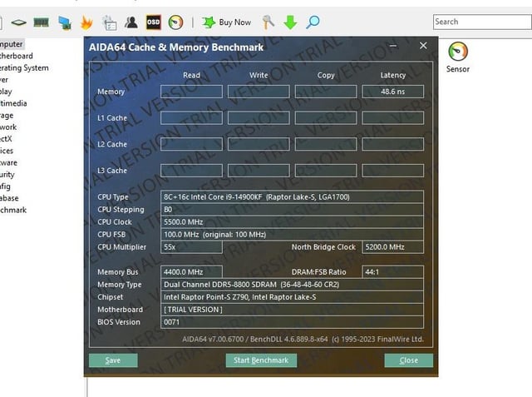Select the Security tree item
532x397 pixels.
pyautogui.click(x=7, y=175)
